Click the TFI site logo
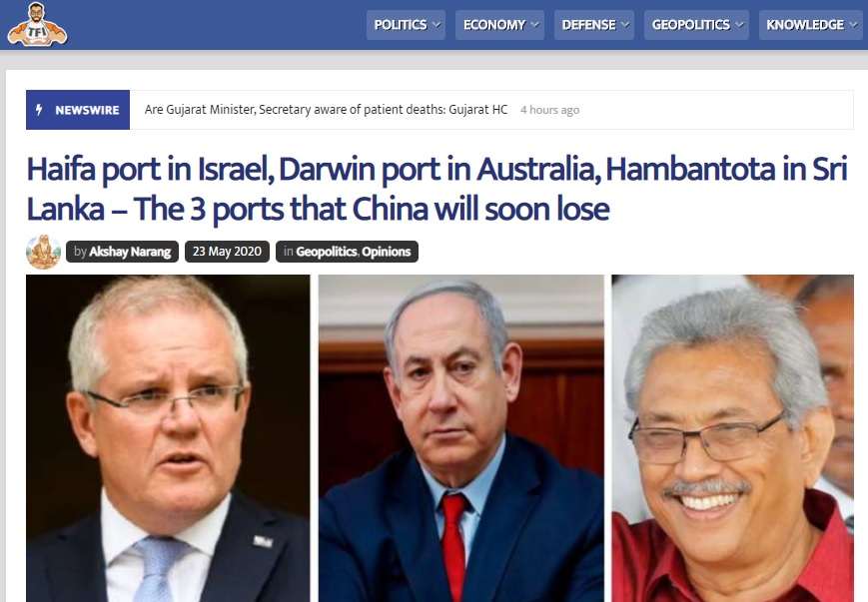The image size is (868, 602). [x=37, y=25]
